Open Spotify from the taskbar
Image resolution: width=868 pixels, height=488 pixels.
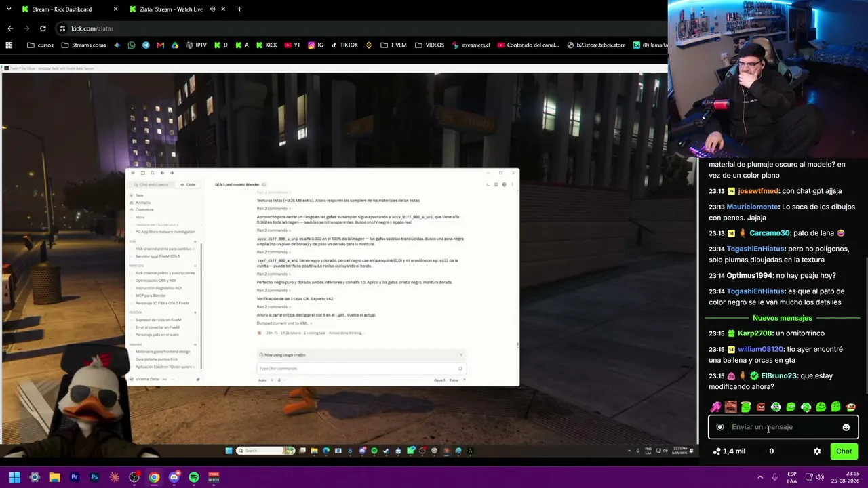[x=194, y=477]
